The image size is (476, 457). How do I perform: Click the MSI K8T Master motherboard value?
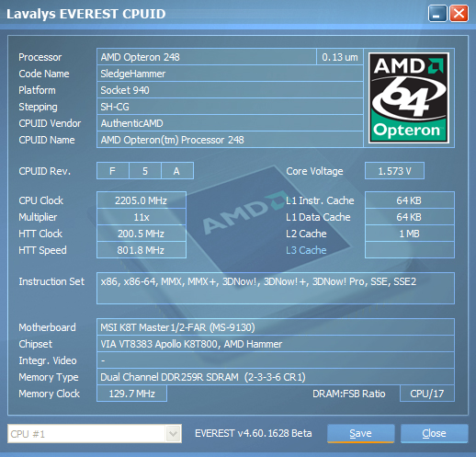click(x=276, y=327)
